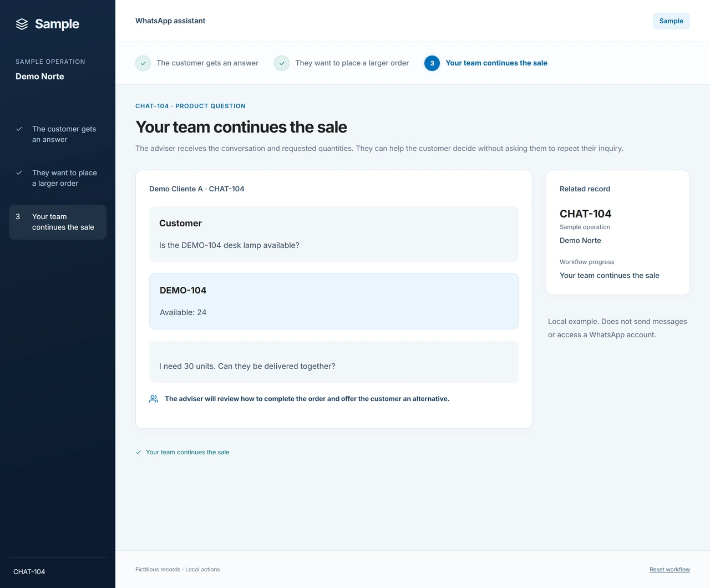Image resolution: width=710 pixels, height=588 pixels.
Task: Click the Sample button in the header
Action: (x=671, y=21)
